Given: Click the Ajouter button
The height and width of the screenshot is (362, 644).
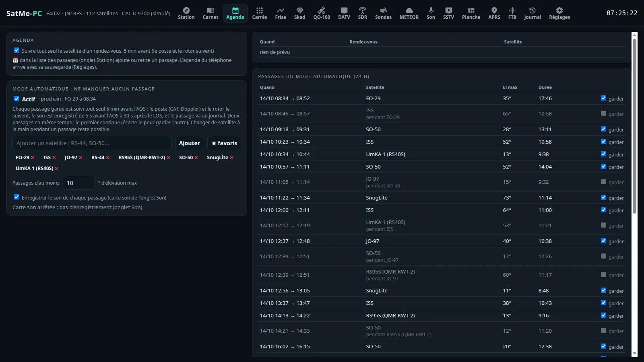Looking at the screenshot, I should click(x=189, y=143).
